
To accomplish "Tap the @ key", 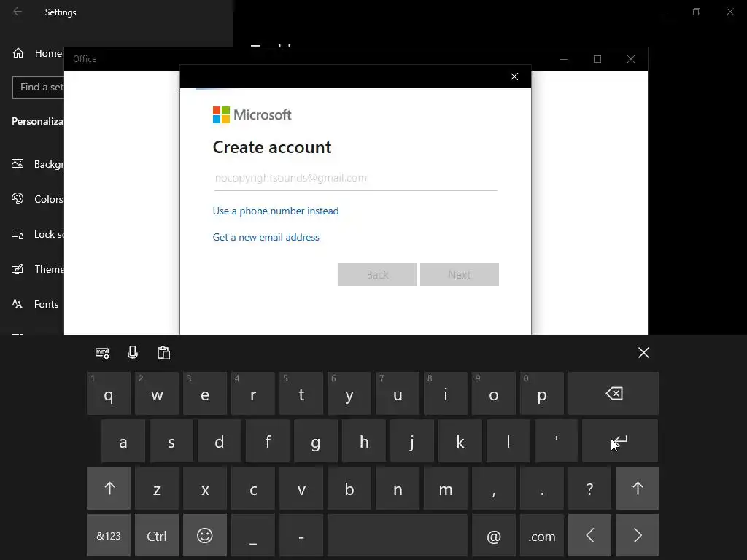I will pyautogui.click(x=494, y=536).
